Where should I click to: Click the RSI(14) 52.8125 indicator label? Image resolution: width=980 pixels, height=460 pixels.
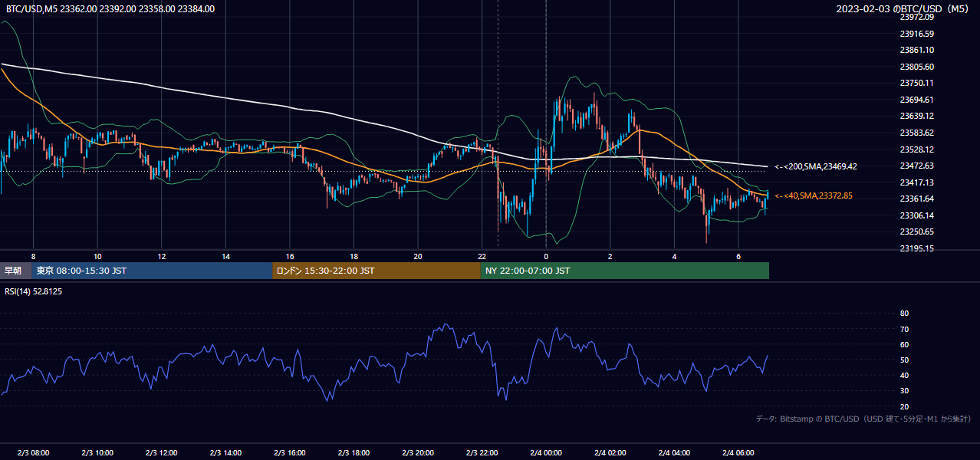(x=34, y=291)
